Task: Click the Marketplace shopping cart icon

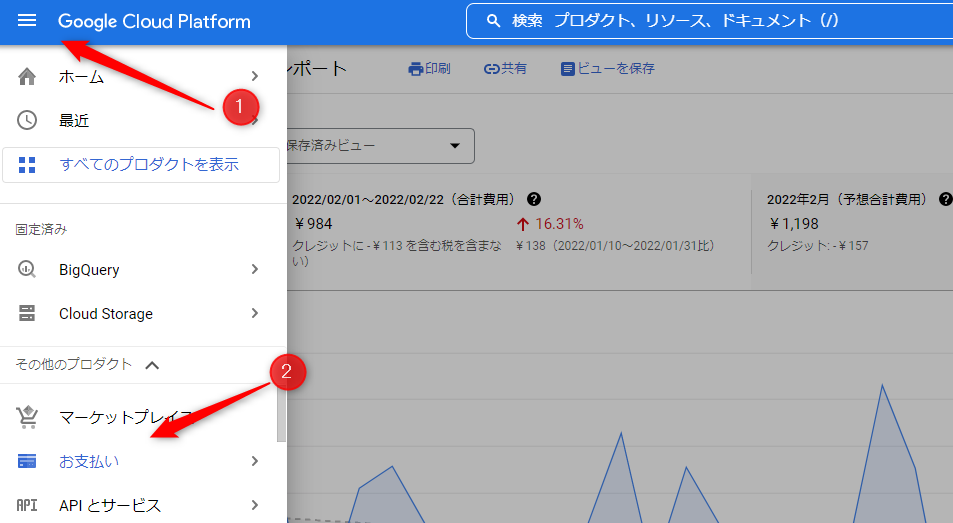Action: coord(27,417)
